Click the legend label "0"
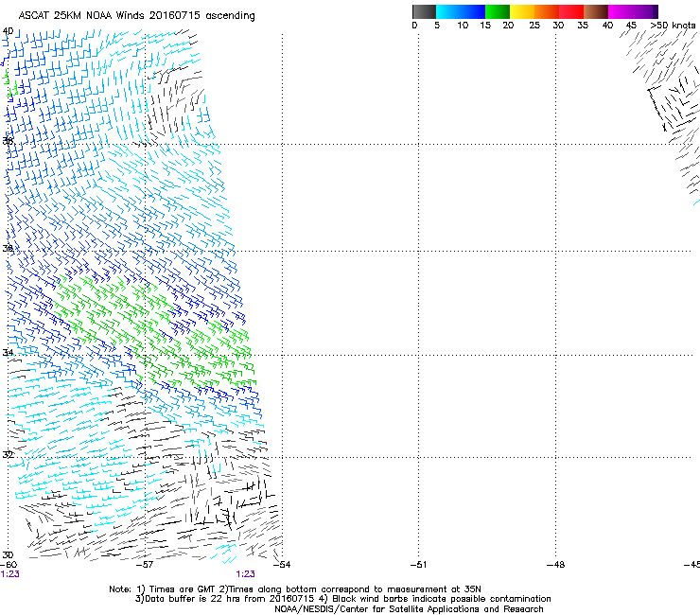Image resolution: width=700 pixels, height=615 pixels. pos(414,26)
